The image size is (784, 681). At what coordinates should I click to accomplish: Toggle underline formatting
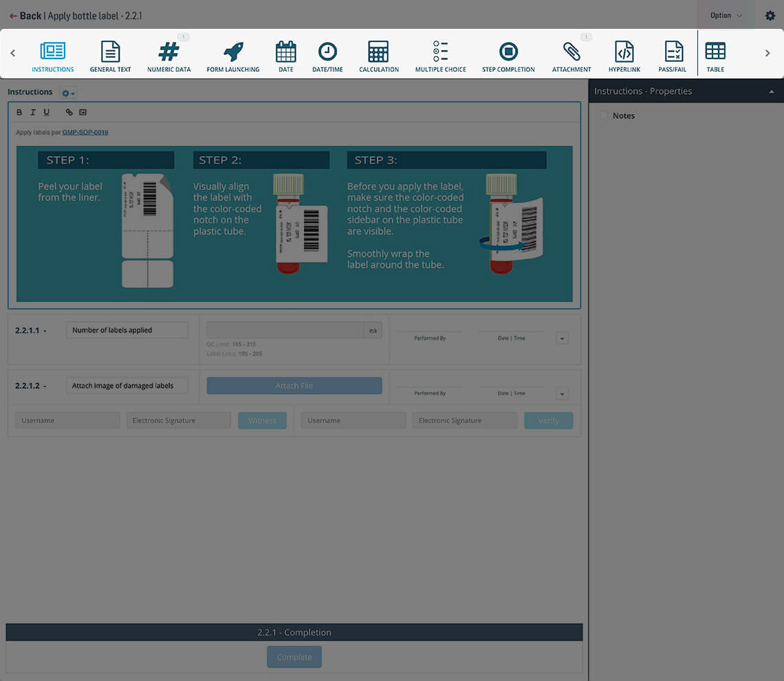click(46, 111)
